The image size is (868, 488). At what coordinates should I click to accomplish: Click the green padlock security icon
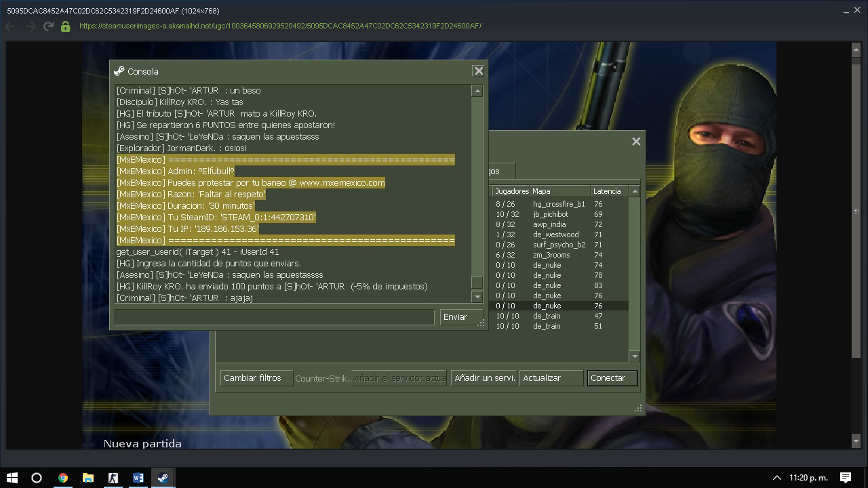coord(66,26)
